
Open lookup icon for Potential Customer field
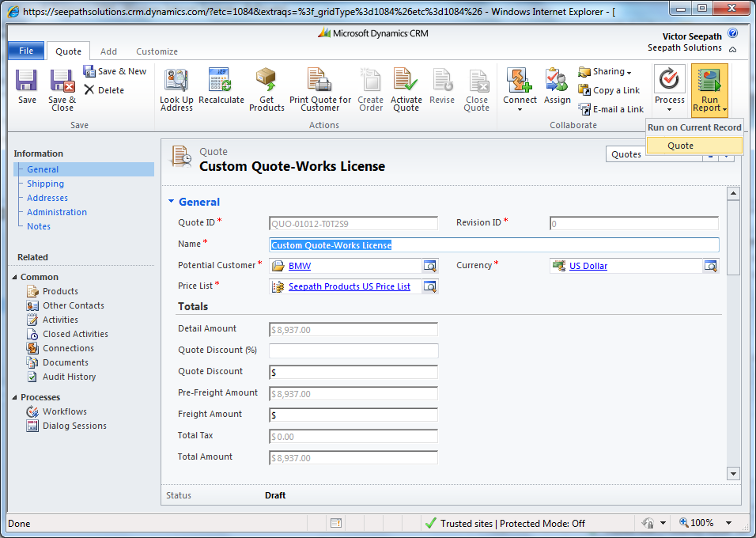pyautogui.click(x=429, y=266)
